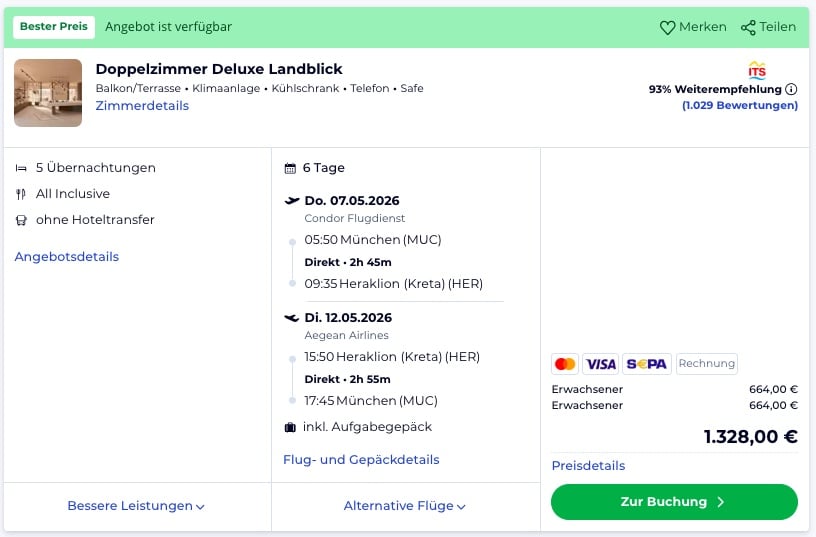Screen dimensions: 816x537
Task: Click the bus icon beside ohne Hoteltransfer
Action: (21, 220)
